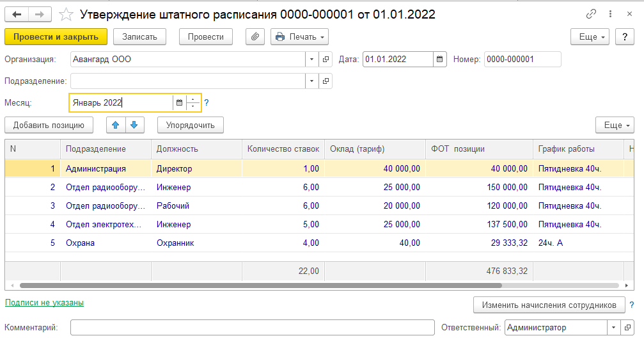The width and height of the screenshot is (644, 338).
Task: Expand Подразделение dropdown list
Action: coord(311,81)
